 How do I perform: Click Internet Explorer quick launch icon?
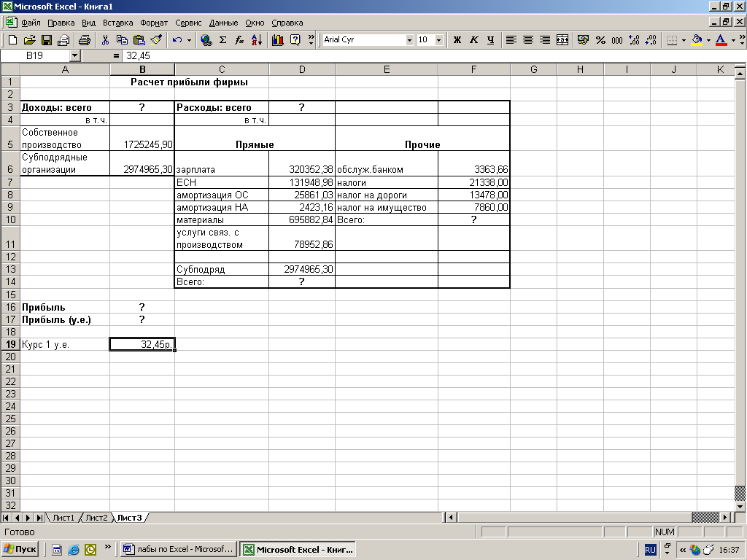(74, 550)
